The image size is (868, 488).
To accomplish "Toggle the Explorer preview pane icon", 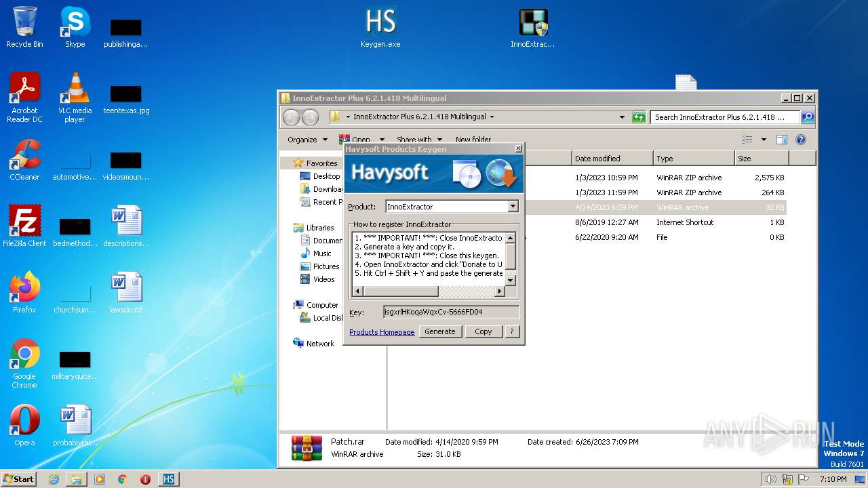I will point(781,140).
